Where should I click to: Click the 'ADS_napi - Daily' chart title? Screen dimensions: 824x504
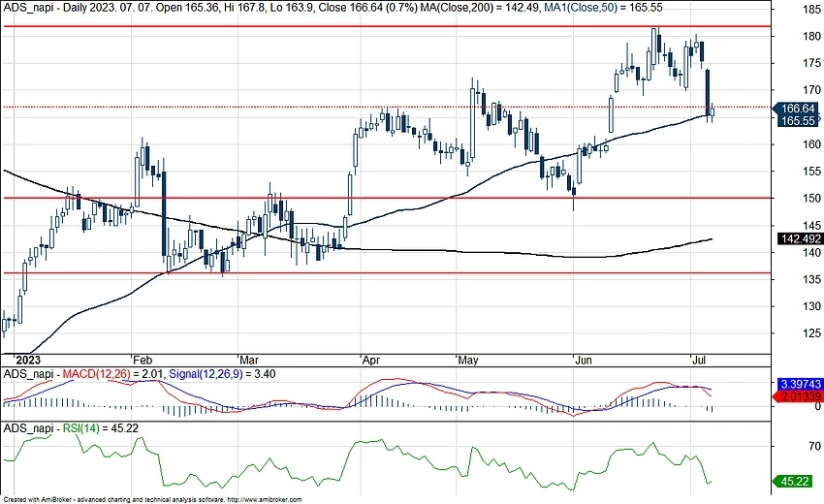pyautogui.click(x=42, y=7)
